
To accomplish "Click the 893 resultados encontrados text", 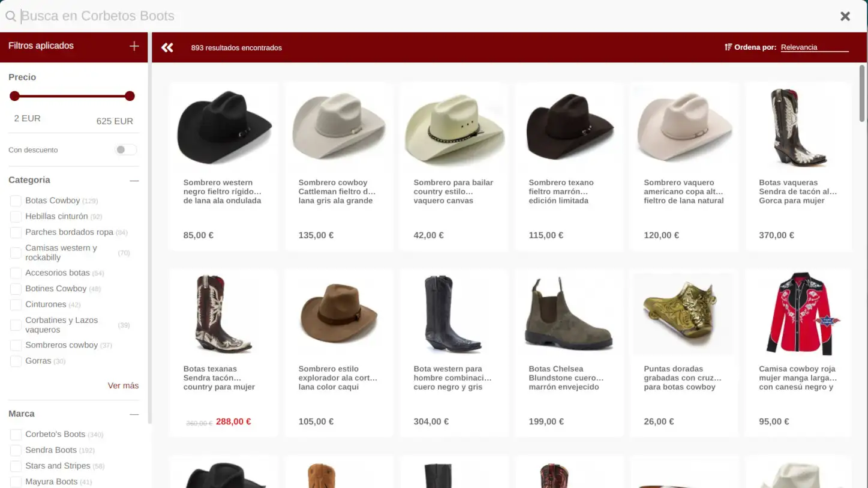I will tap(236, 48).
